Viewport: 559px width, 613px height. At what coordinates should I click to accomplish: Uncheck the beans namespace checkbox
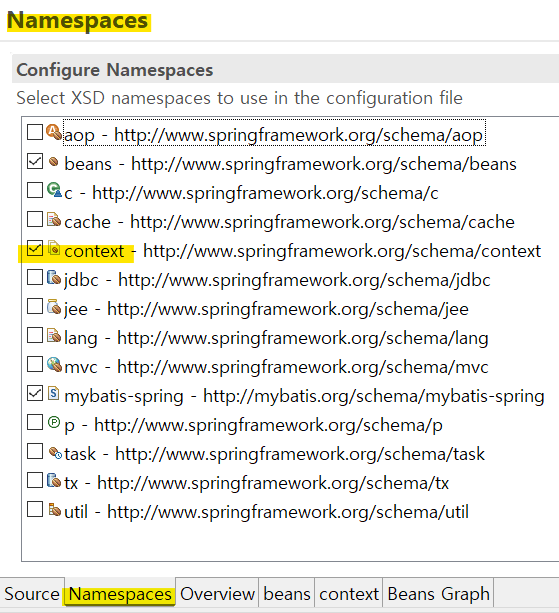(35, 161)
